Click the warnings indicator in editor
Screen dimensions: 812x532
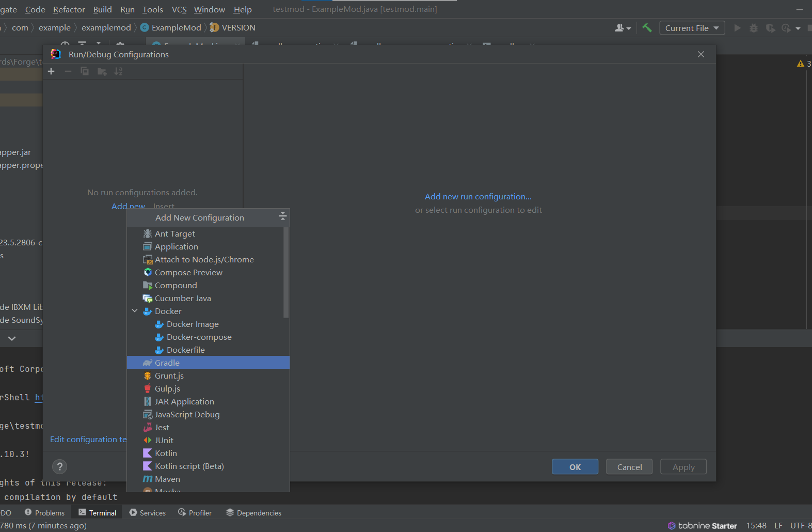click(804, 64)
